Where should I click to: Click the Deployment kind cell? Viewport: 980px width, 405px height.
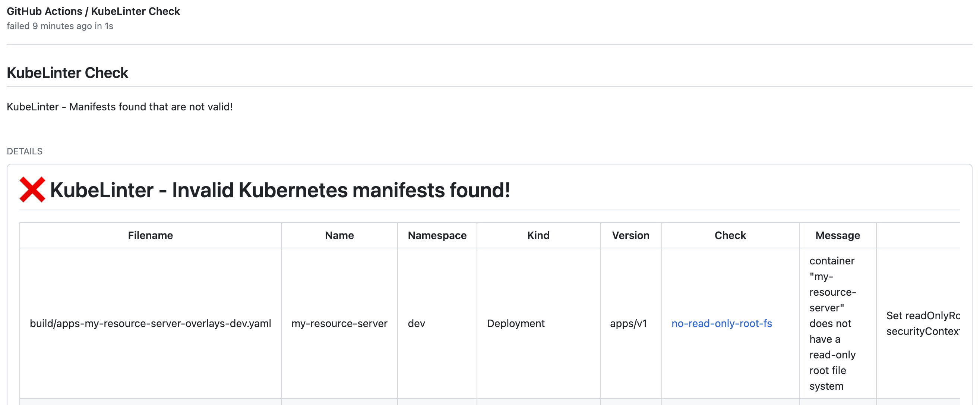[515, 323]
